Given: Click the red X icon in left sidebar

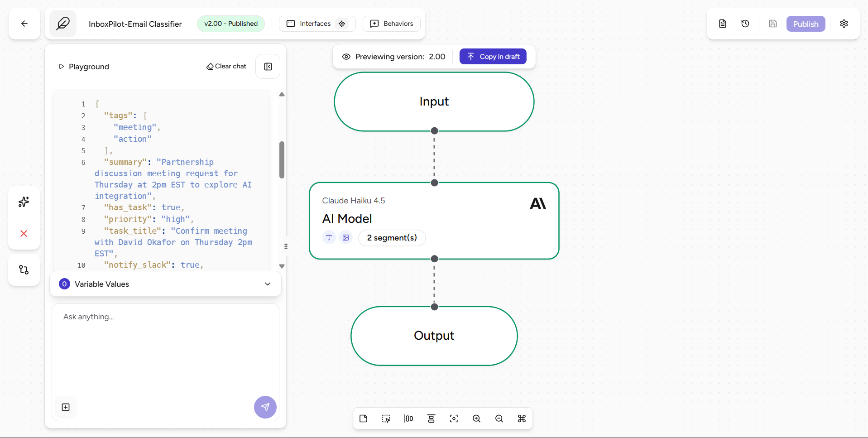Looking at the screenshot, I should click(x=24, y=233).
